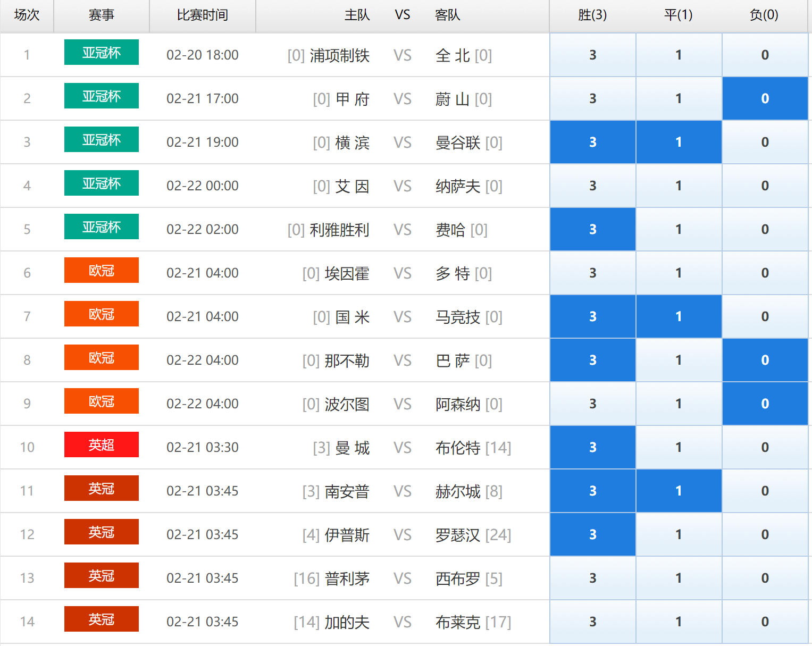Deselect win (3) for 那不勒 vs 巴萨
Screen dimensions: 812x646
pyautogui.click(x=593, y=360)
